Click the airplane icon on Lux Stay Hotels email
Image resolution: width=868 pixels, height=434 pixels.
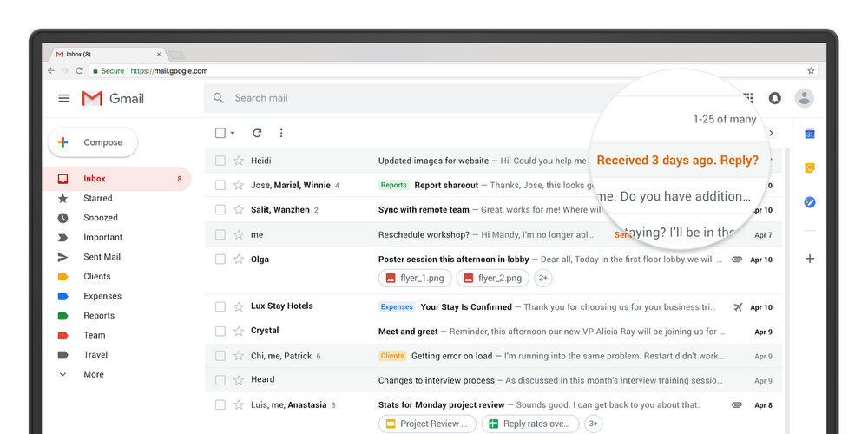click(x=737, y=306)
